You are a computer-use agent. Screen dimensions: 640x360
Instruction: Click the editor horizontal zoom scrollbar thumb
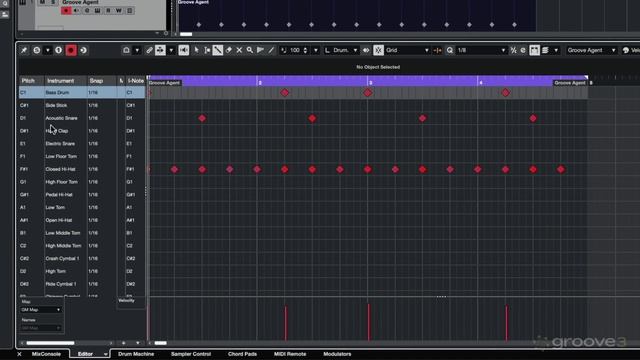coord(160,343)
